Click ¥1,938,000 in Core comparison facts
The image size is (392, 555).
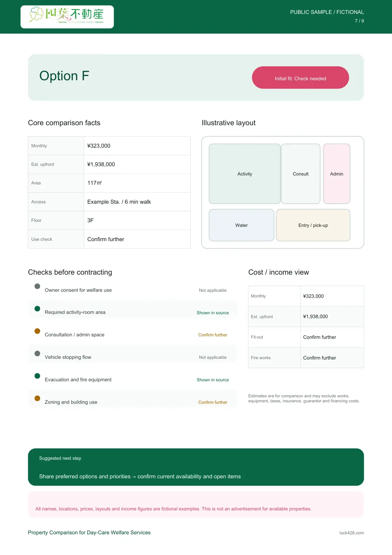pos(101,164)
